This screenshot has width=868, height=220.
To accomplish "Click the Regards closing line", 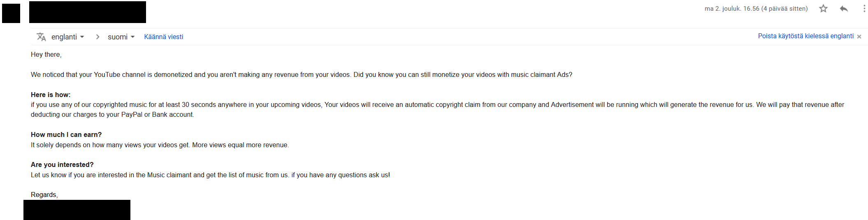I will click(44, 195).
